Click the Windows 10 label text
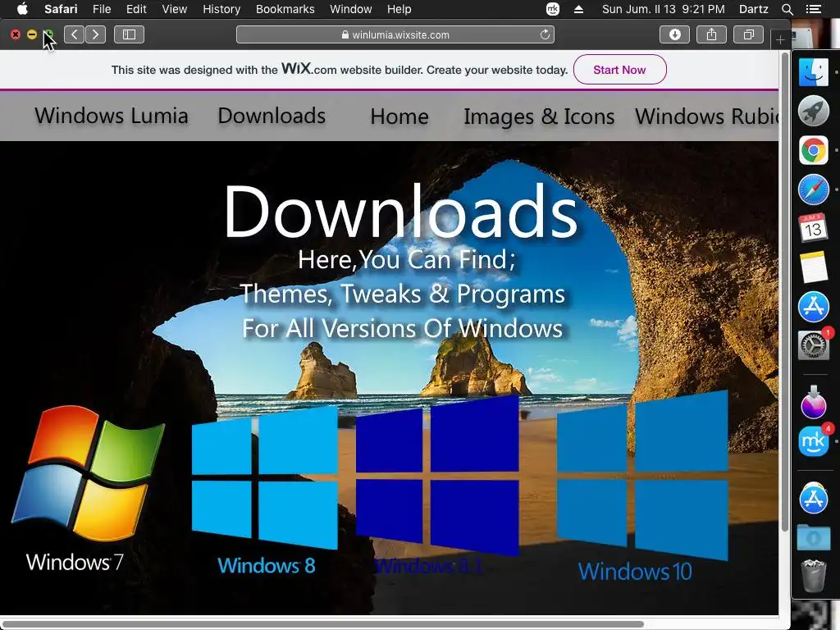Screen dimensions: 840x630 coord(635,572)
